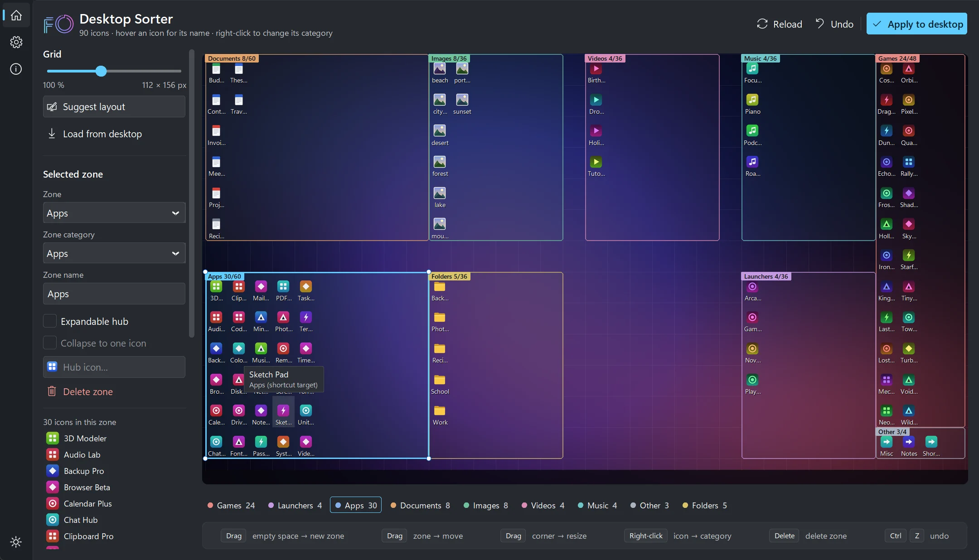Click the Reload button
Screen dimensions: 979x560
[x=780, y=24]
